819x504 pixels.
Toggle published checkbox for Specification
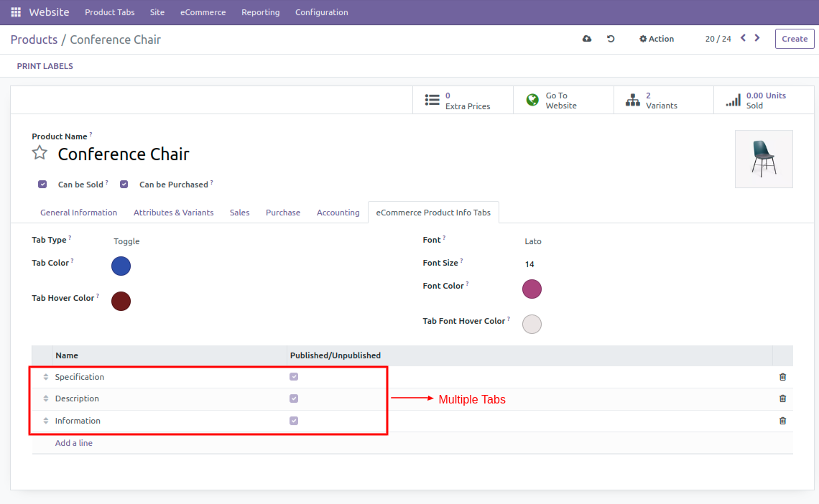pyautogui.click(x=294, y=377)
